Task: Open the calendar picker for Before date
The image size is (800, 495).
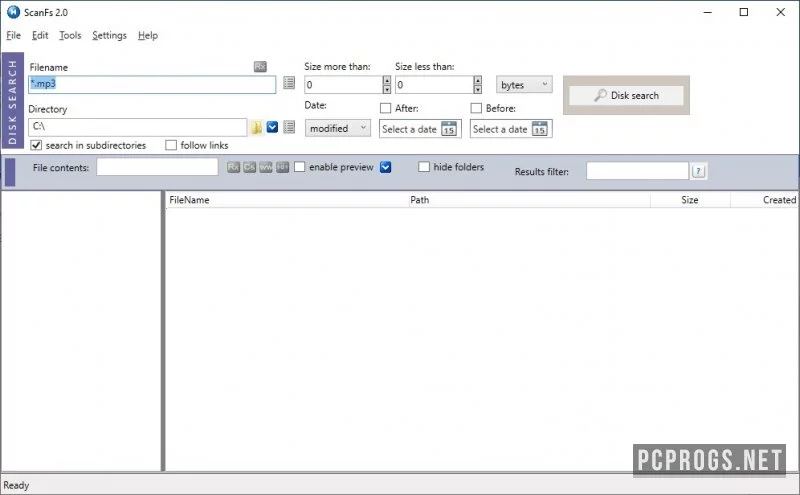Action: 540,129
